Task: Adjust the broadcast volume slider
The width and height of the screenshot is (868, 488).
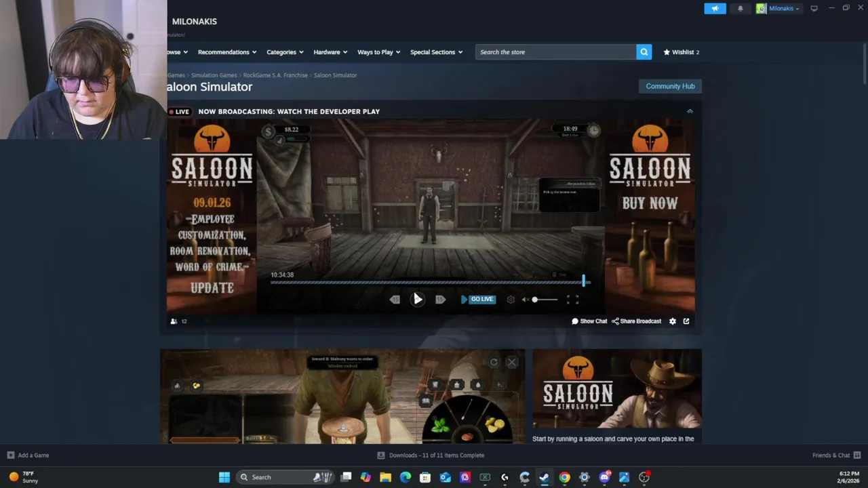Action: [x=545, y=300]
